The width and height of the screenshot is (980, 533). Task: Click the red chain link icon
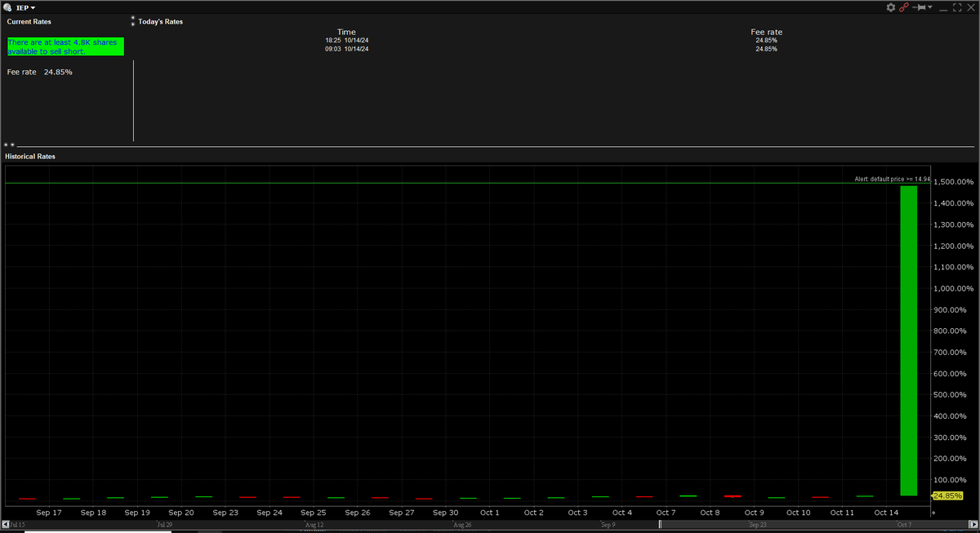coord(904,7)
